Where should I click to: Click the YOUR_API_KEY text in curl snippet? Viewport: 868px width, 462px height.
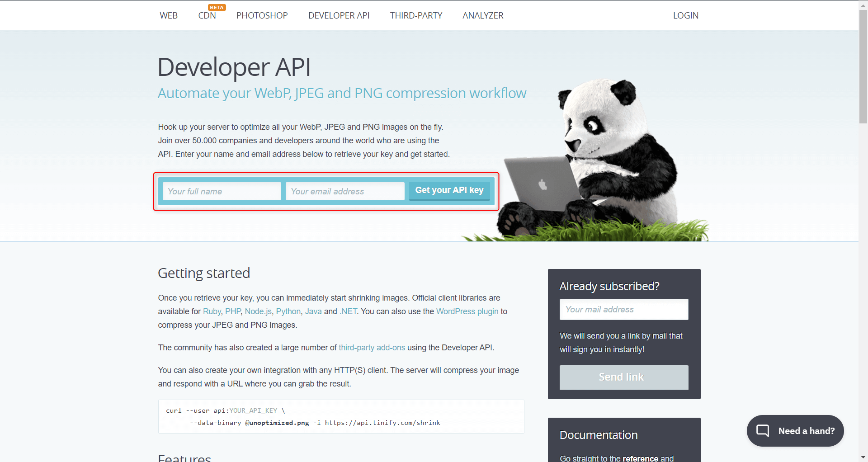253,410
